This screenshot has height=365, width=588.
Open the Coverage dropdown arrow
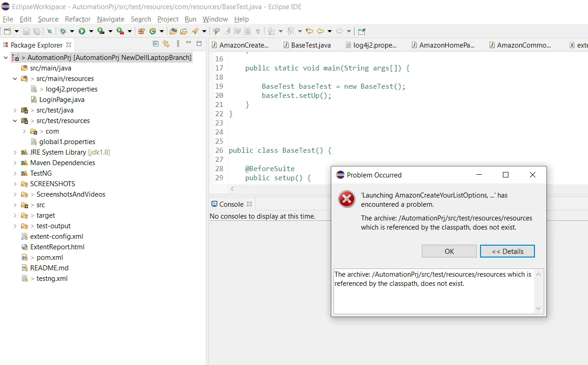click(110, 31)
